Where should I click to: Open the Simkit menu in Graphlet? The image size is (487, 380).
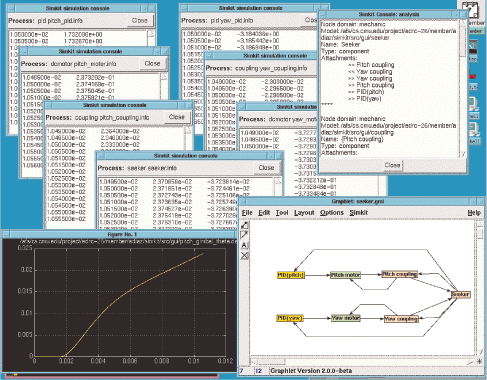(359, 213)
